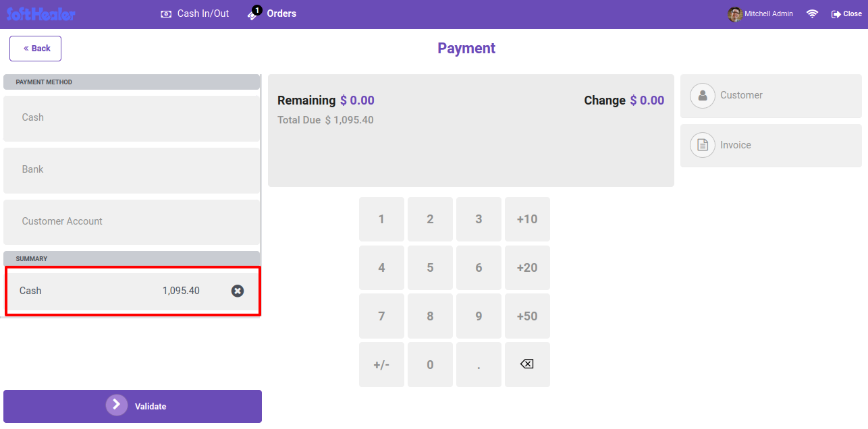Click the Wi-Fi connection status icon
Screen dimensions: 868x429
click(812, 13)
